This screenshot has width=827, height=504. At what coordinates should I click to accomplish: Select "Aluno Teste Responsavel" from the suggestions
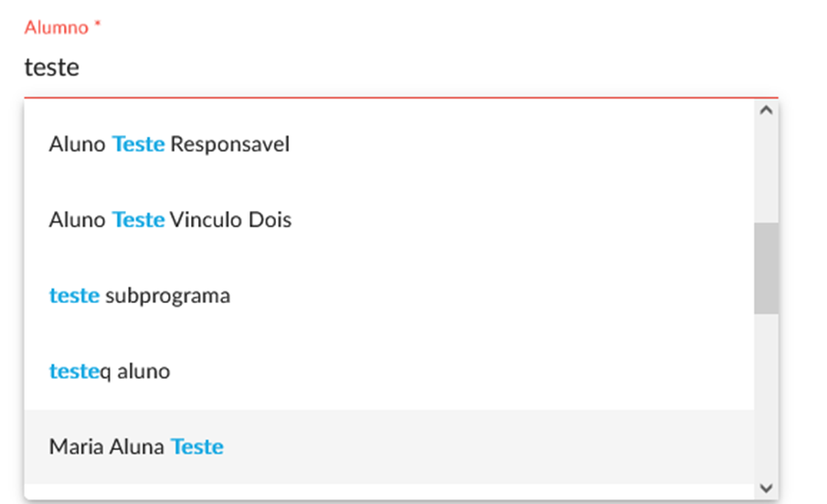point(169,144)
